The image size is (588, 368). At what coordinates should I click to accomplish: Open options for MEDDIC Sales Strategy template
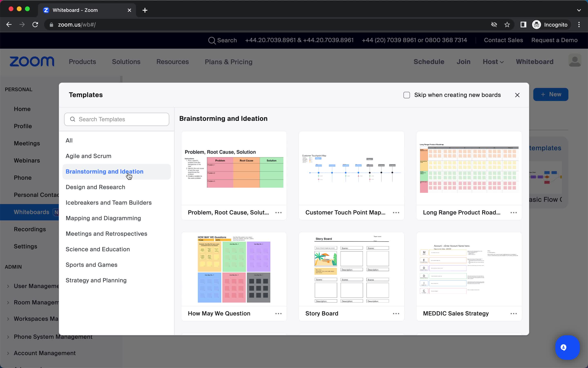click(514, 314)
